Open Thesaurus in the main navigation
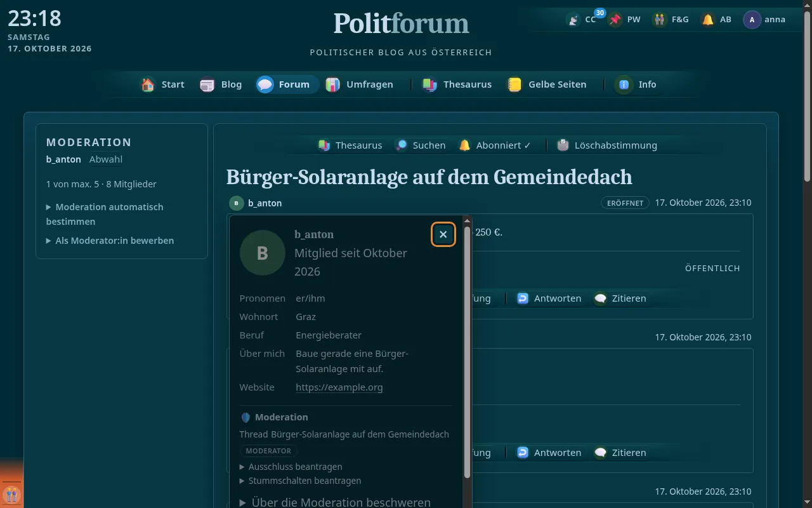This screenshot has width=812, height=508. [x=457, y=84]
